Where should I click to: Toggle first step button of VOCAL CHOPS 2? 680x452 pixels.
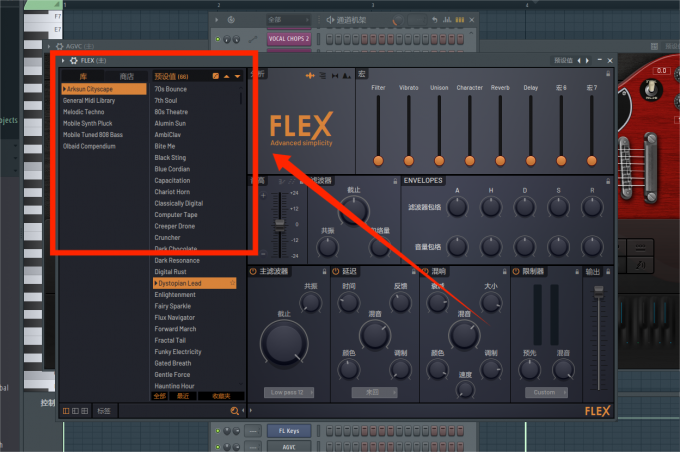[329, 39]
